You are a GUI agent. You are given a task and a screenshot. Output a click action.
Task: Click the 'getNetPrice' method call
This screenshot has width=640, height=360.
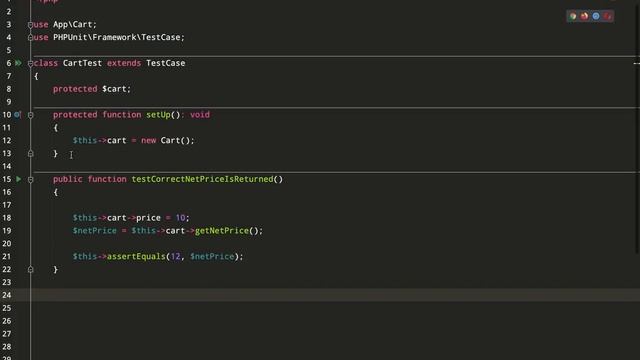pos(222,231)
